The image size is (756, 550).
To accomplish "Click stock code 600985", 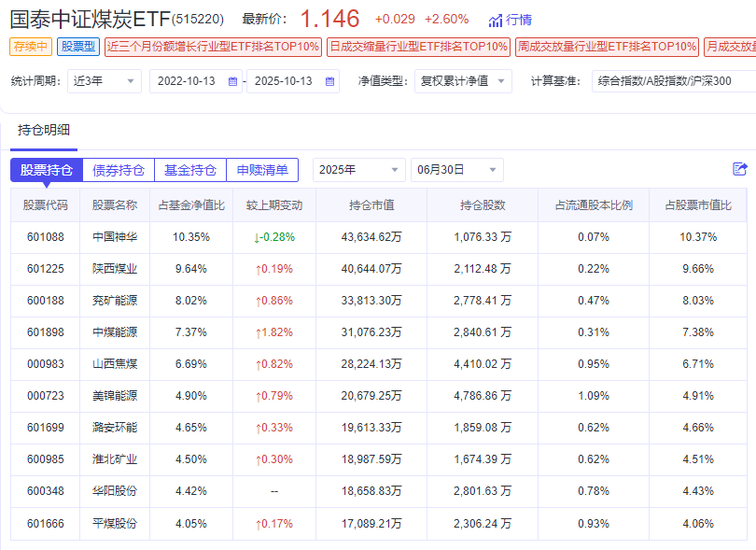I will click(46, 459).
